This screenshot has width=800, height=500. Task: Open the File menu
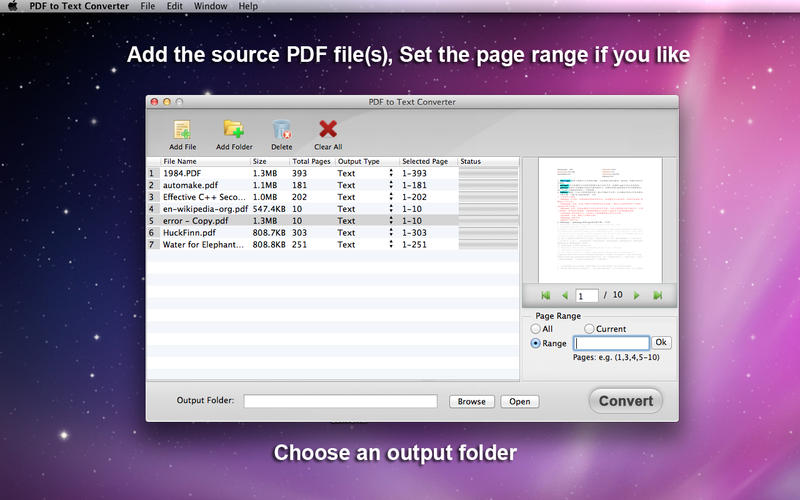(147, 6)
